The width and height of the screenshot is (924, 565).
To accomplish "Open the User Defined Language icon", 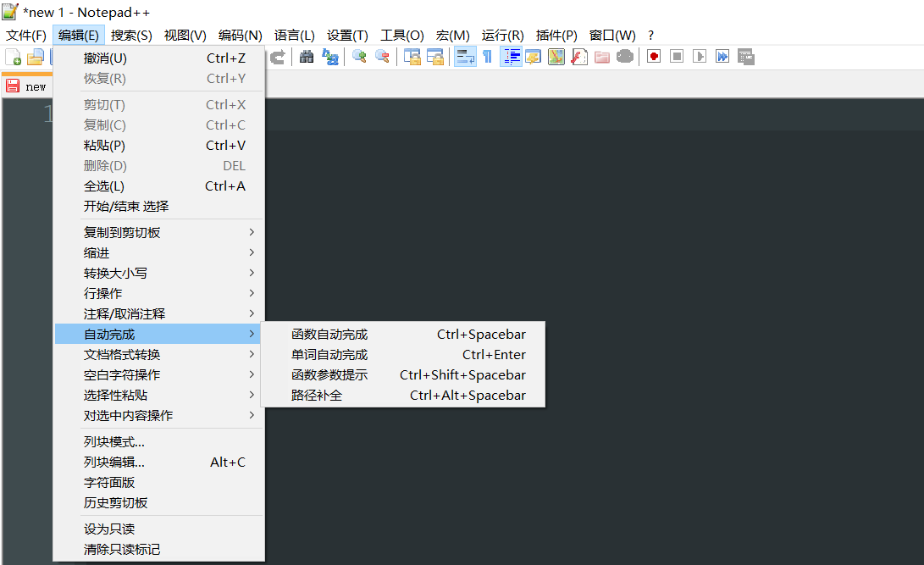I will coord(534,57).
